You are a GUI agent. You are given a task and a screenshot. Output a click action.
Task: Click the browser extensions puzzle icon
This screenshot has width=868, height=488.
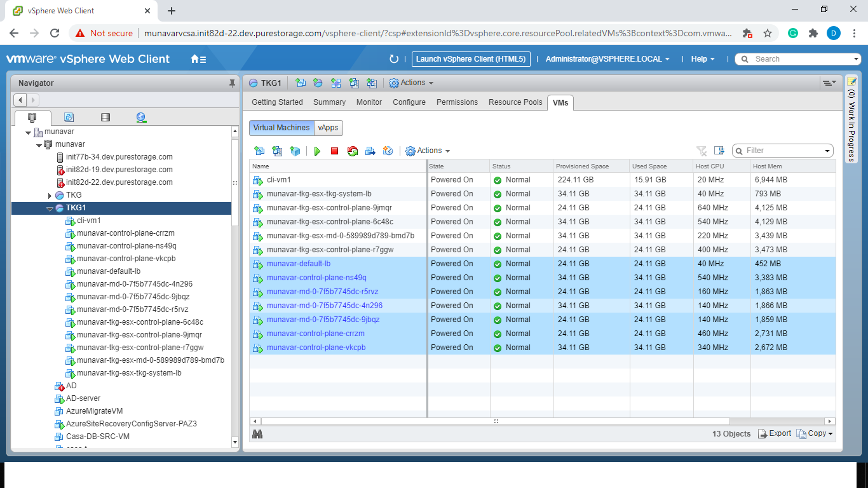click(x=813, y=33)
